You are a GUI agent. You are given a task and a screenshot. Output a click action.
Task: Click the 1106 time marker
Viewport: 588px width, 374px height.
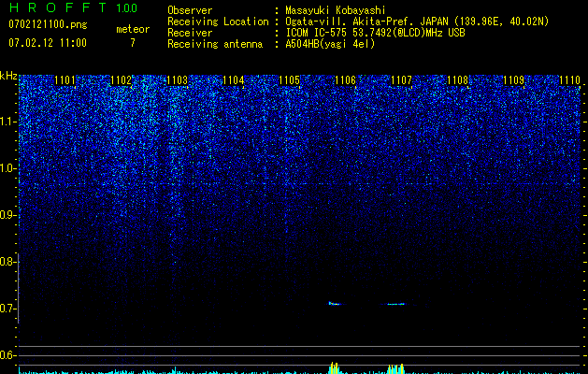(x=345, y=80)
